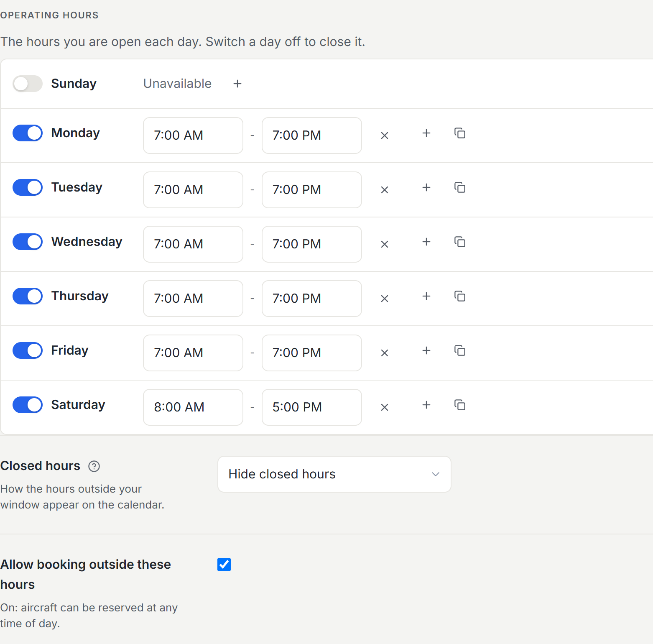Copy Saturday's hours to other days
Screen dimensions: 653x644
point(460,405)
